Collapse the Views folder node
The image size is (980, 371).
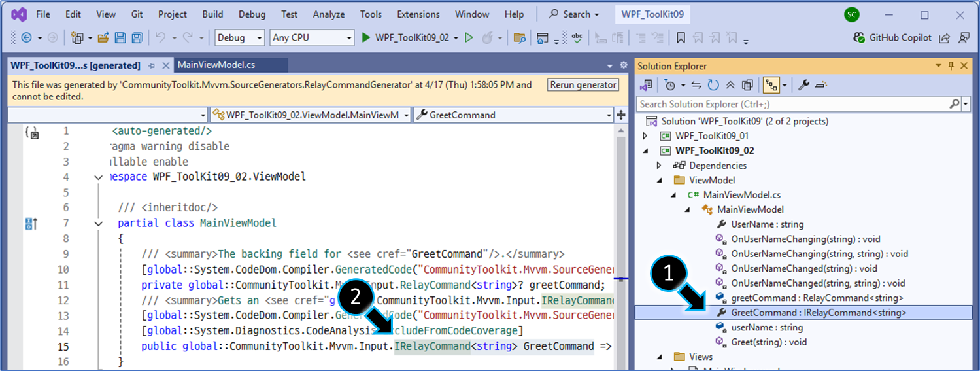pyautogui.click(x=659, y=357)
